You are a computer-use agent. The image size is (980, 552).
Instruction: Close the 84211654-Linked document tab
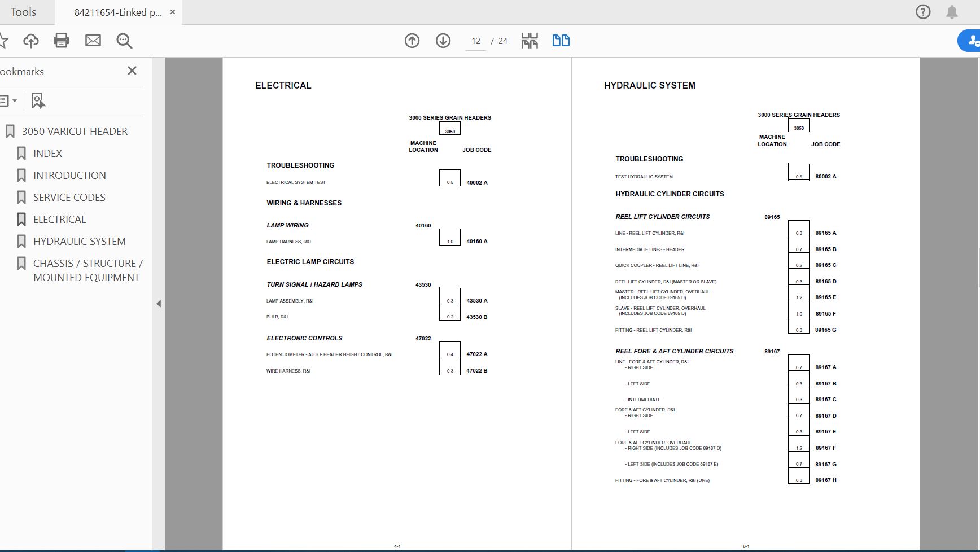tap(173, 12)
